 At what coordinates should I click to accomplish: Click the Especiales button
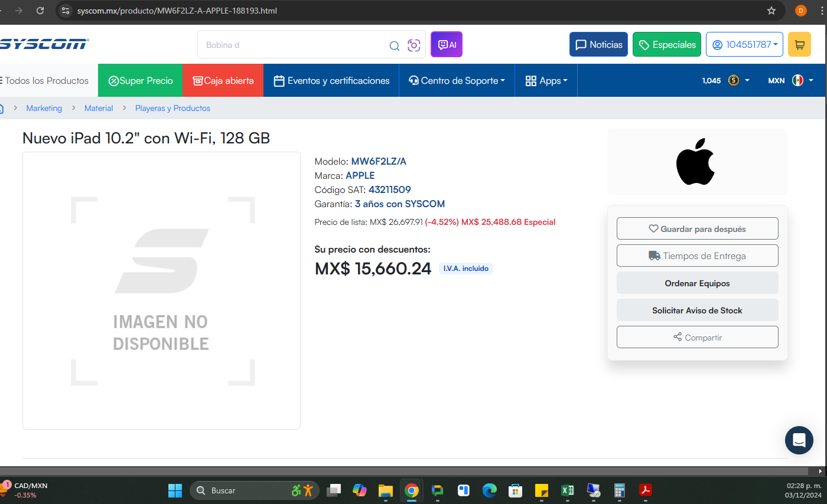(x=667, y=44)
